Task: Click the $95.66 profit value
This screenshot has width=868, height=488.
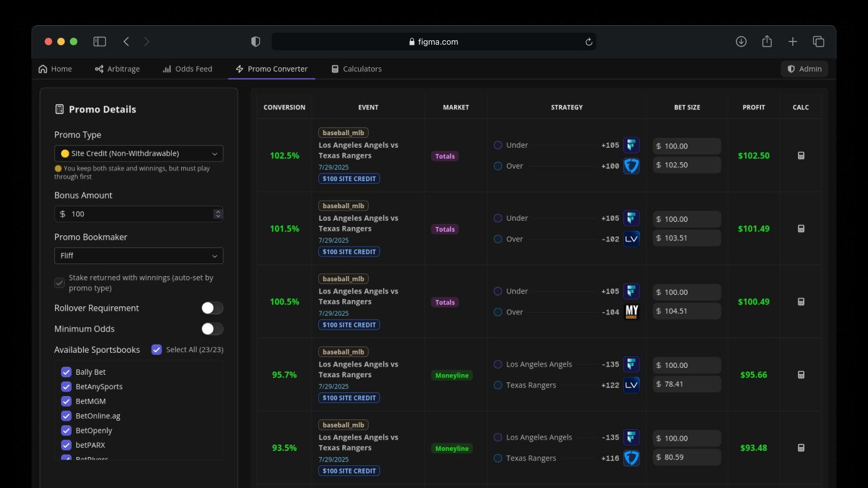Action: pos(754,375)
